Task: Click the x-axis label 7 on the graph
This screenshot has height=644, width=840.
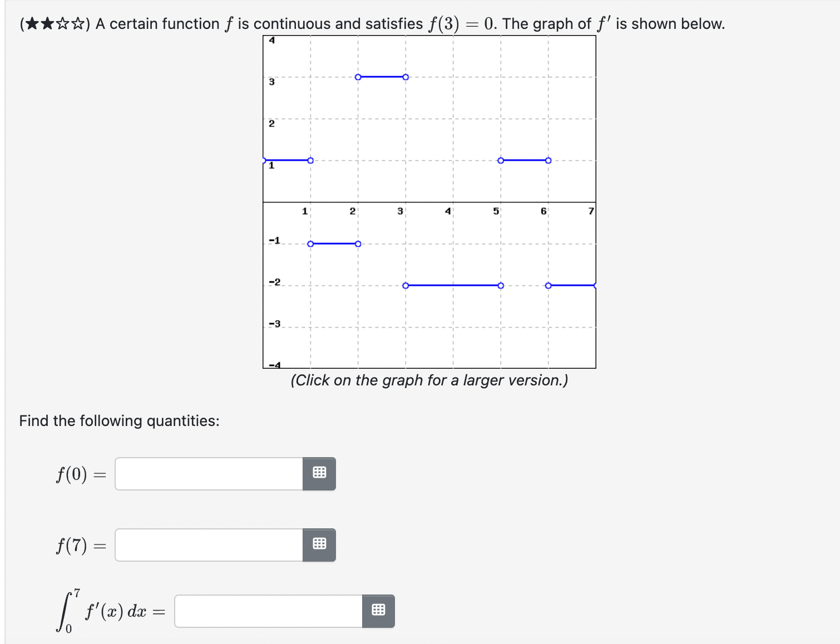Action: (590, 211)
